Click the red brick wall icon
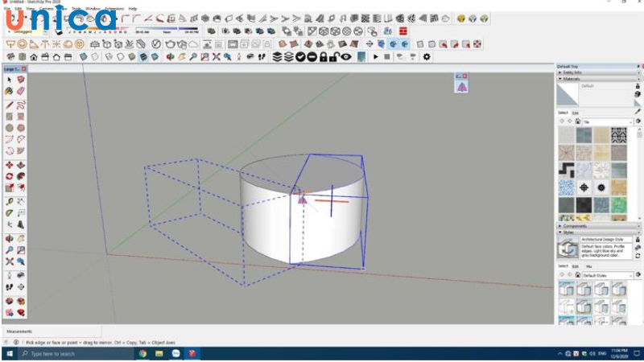644x362 pixels. (402, 31)
